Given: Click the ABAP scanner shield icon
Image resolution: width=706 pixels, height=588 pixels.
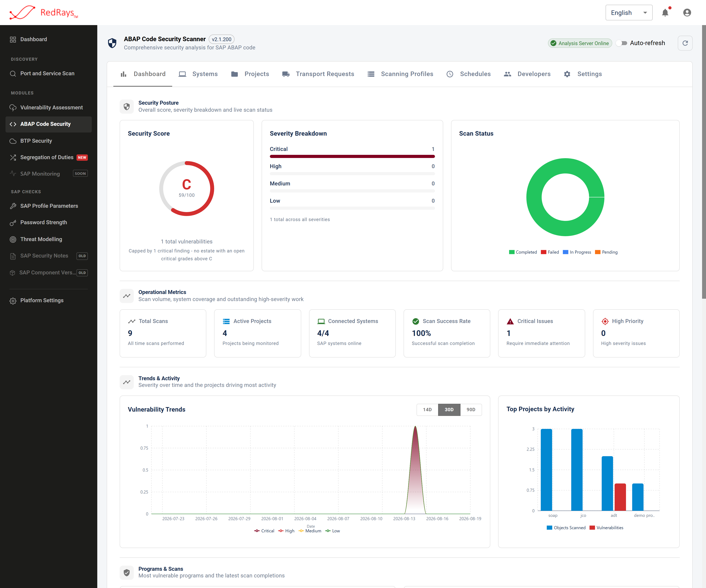Looking at the screenshot, I should (112, 43).
